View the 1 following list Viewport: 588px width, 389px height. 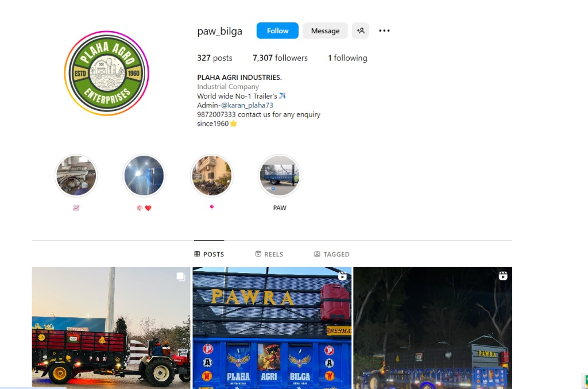click(x=347, y=58)
